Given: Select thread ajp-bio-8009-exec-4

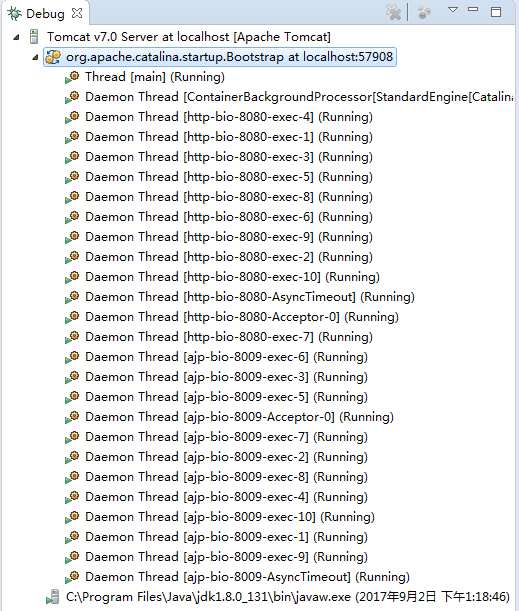Looking at the screenshot, I should tap(226, 497).
